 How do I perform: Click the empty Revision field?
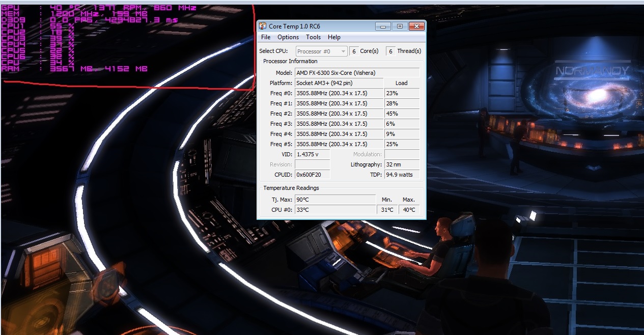[313, 164]
